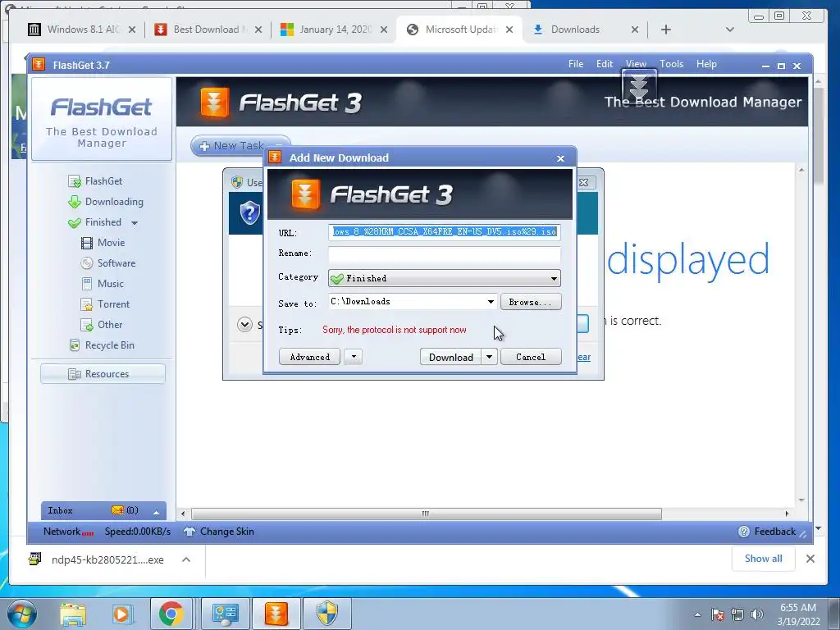
Task: Click the Torrent category icon
Action: click(x=86, y=304)
